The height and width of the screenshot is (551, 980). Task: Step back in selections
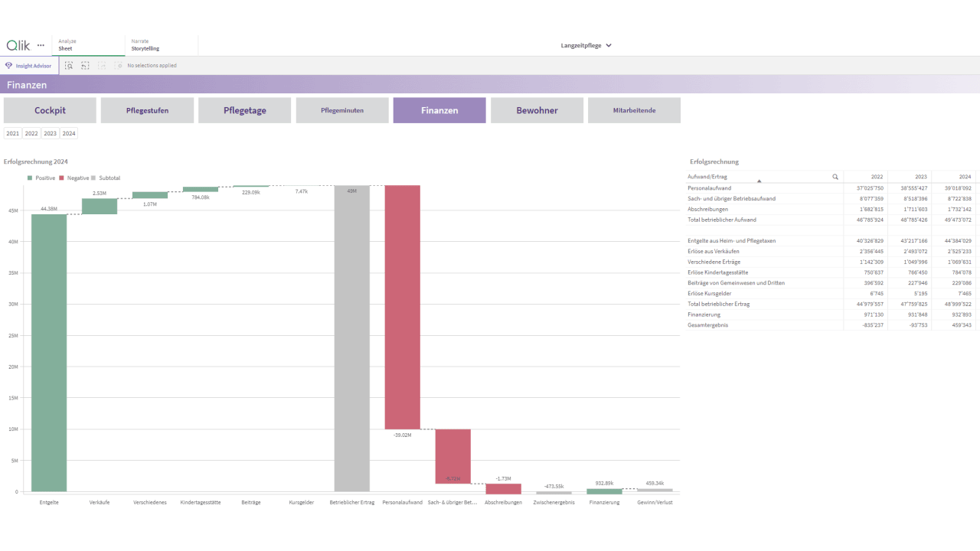[x=85, y=66]
